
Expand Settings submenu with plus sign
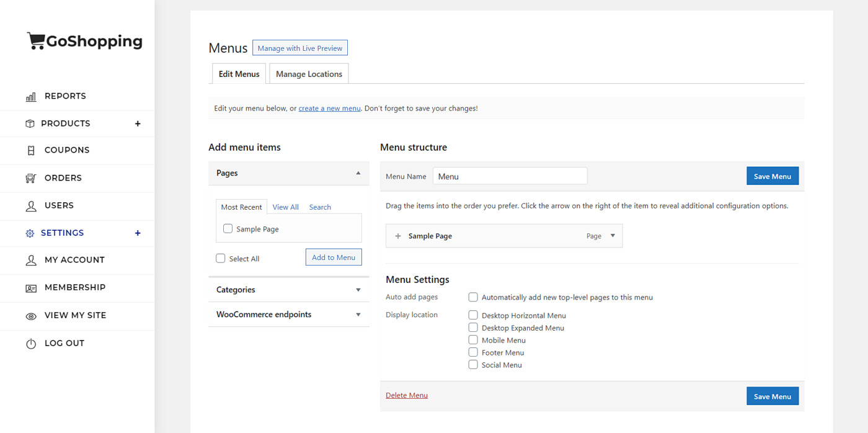click(x=138, y=233)
